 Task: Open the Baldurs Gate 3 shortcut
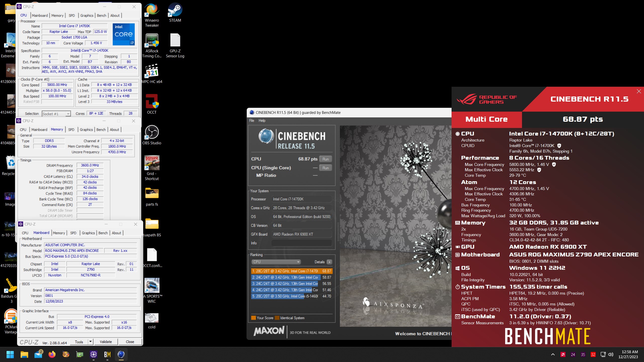(x=10, y=291)
